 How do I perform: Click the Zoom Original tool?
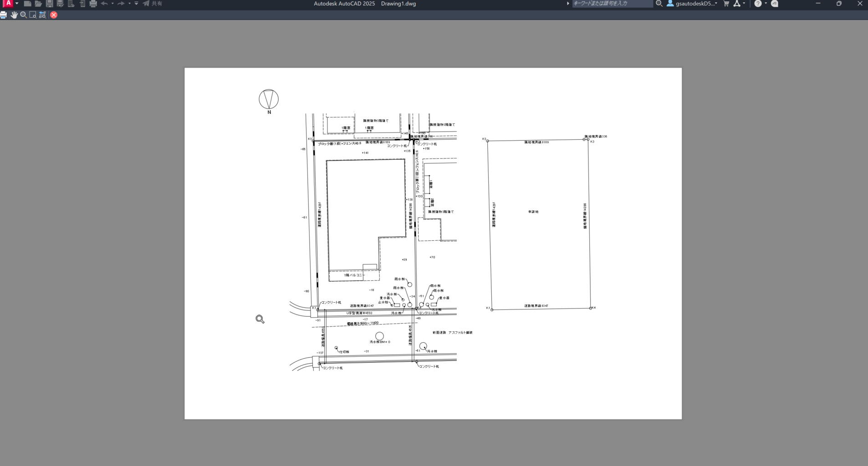[x=42, y=15]
